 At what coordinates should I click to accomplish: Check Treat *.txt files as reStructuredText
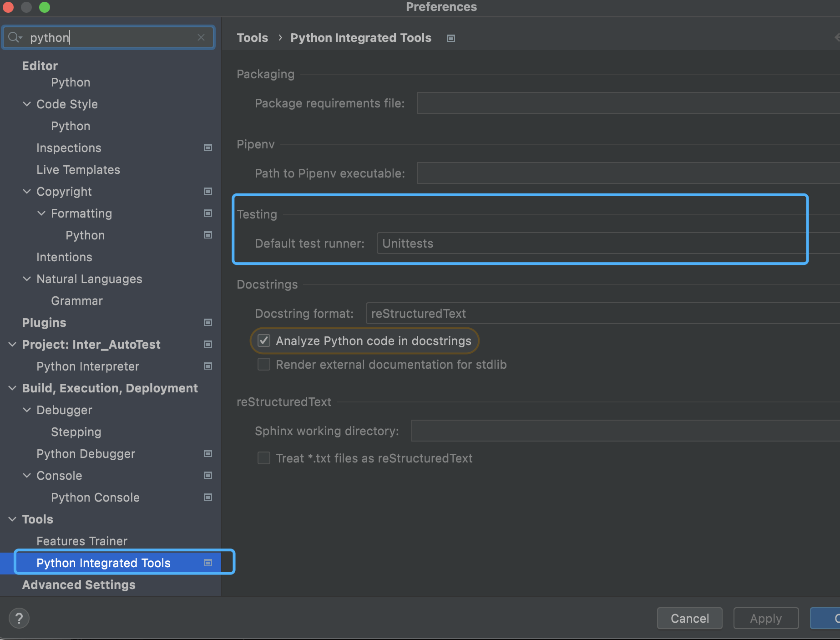[x=264, y=458]
